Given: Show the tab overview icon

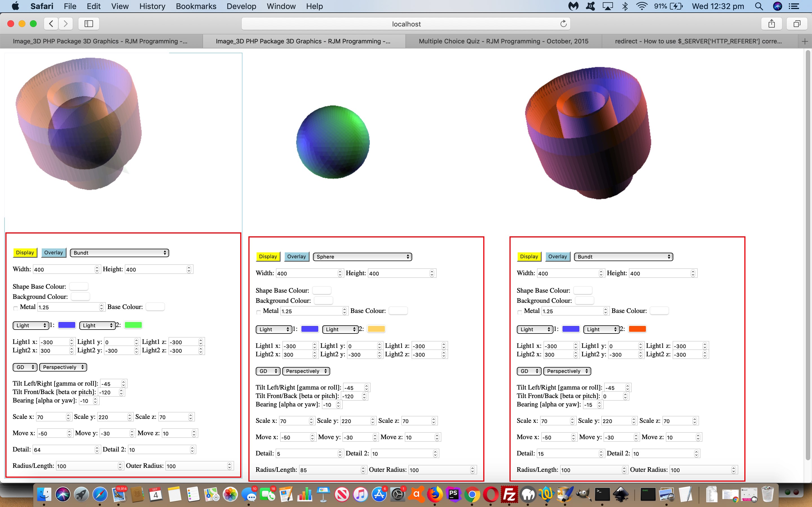Looking at the screenshot, I should (x=796, y=23).
